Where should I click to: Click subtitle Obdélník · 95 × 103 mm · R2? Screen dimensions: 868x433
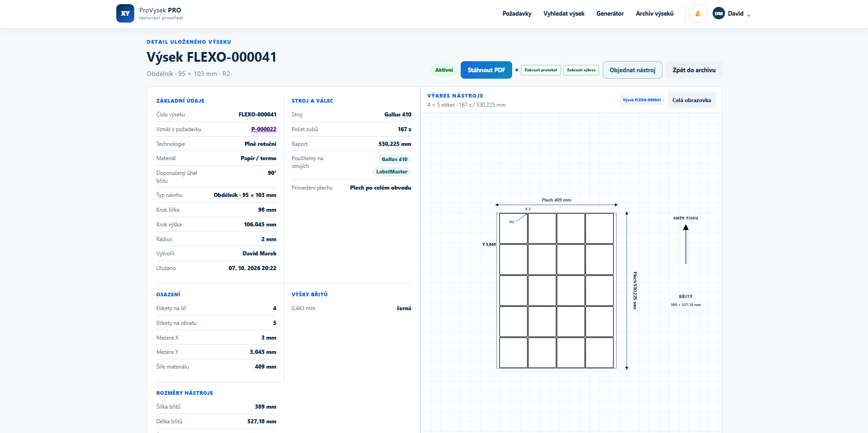pyautogui.click(x=188, y=74)
